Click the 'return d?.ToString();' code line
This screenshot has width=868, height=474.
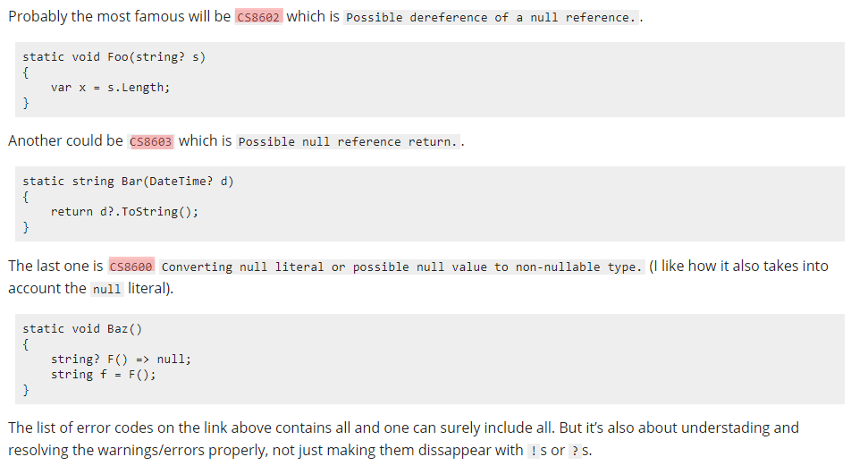(124, 211)
